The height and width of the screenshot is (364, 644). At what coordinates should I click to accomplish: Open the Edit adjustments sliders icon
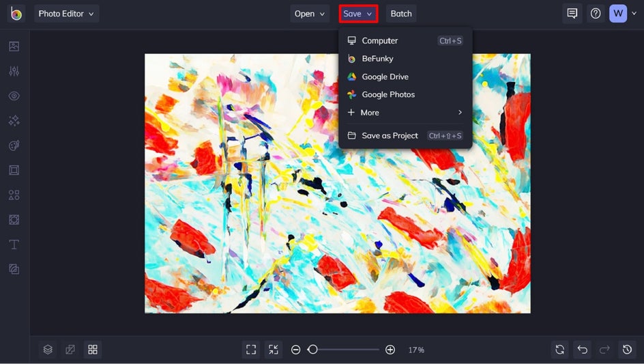[x=14, y=71]
